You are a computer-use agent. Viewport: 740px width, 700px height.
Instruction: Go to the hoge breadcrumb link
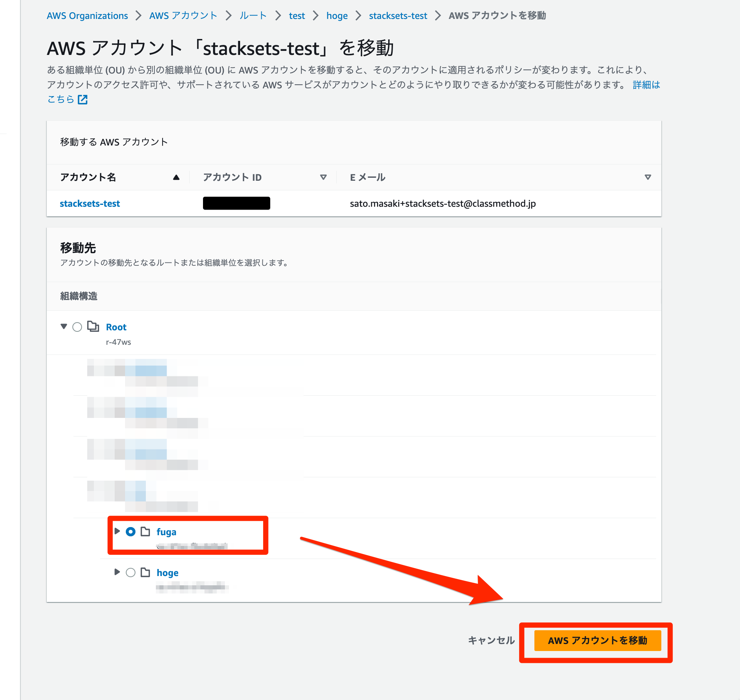[336, 16]
